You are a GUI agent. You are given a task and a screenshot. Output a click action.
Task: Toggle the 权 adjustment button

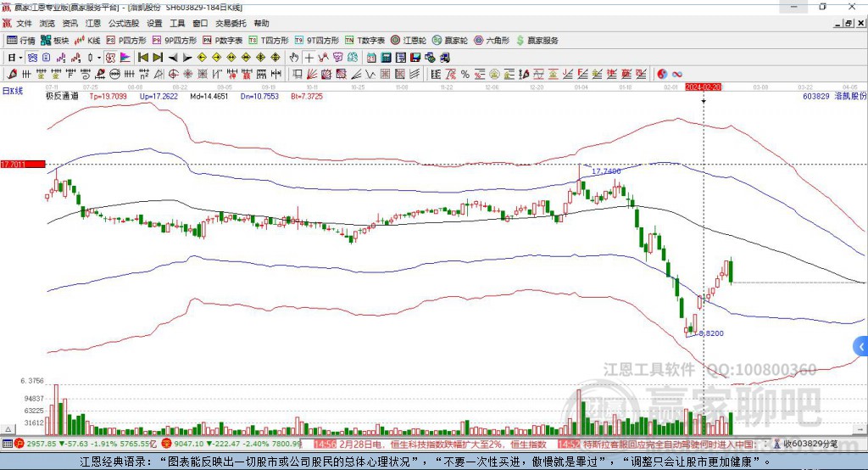110,58
